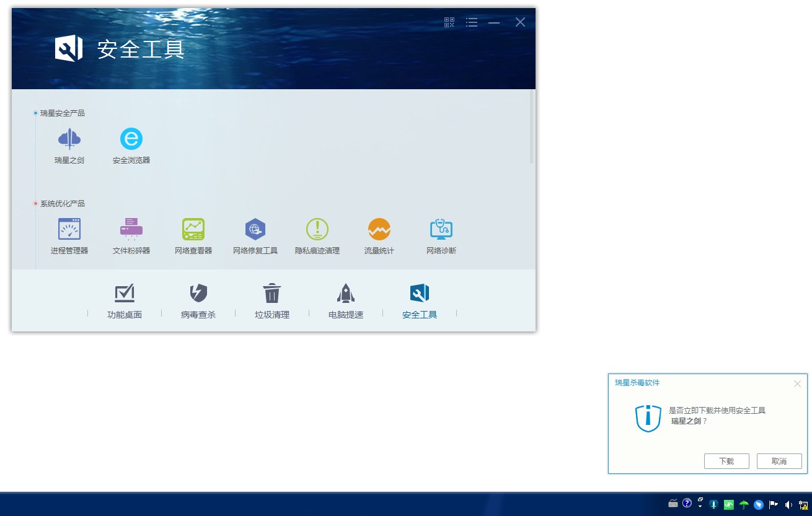Close the 安全工具 window
This screenshot has height=516, width=812.
[x=520, y=22]
